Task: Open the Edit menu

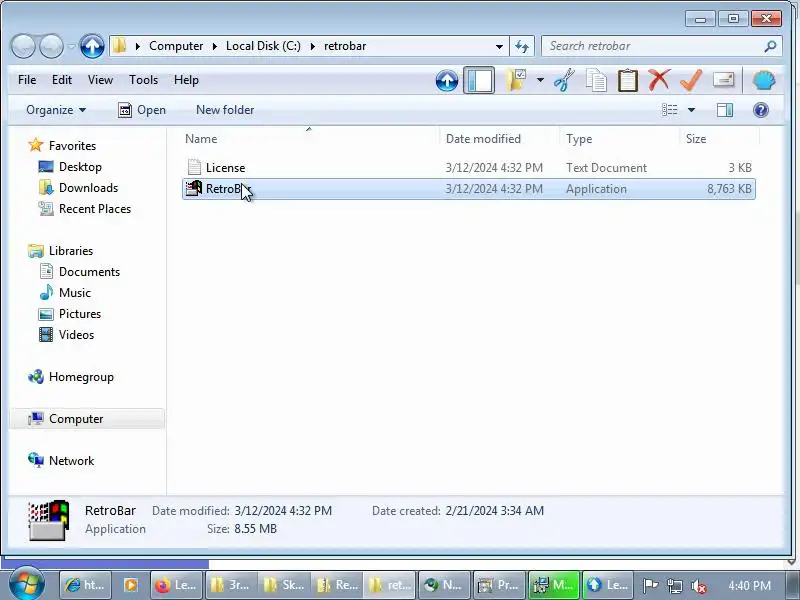Action: tap(62, 80)
